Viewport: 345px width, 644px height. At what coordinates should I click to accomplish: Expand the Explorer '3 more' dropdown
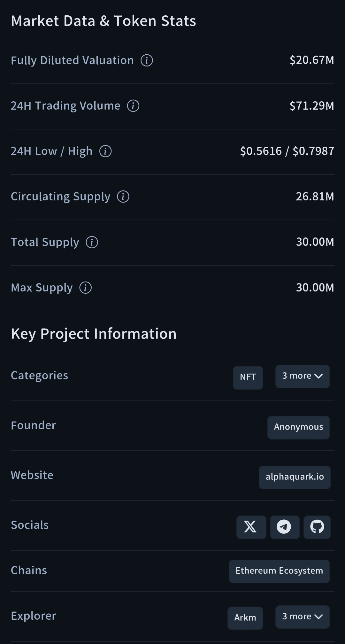pyautogui.click(x=302, y=617)
